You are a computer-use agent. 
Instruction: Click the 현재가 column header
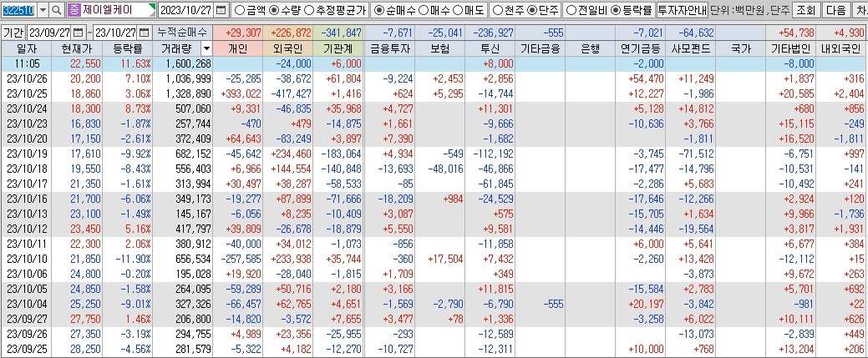pos(77,48)
